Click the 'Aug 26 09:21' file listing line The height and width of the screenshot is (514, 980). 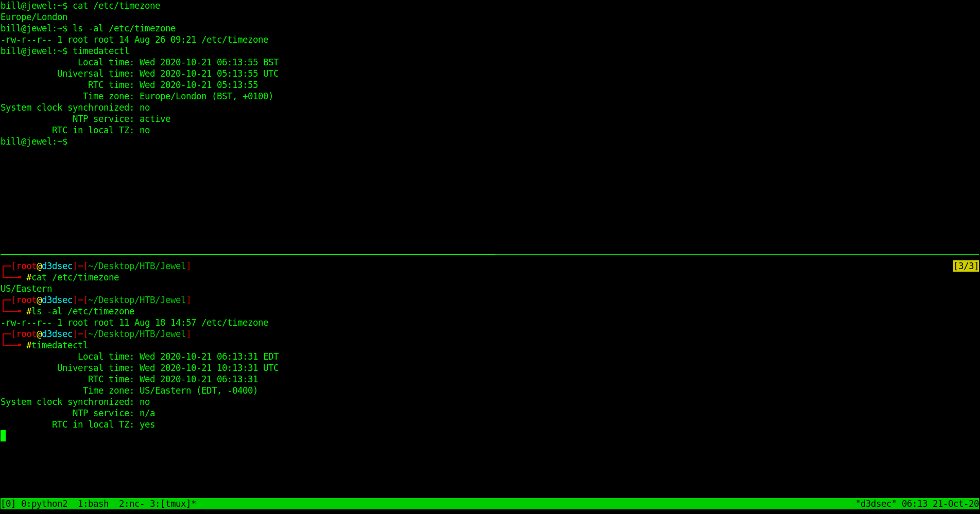[x=134, y=40]
